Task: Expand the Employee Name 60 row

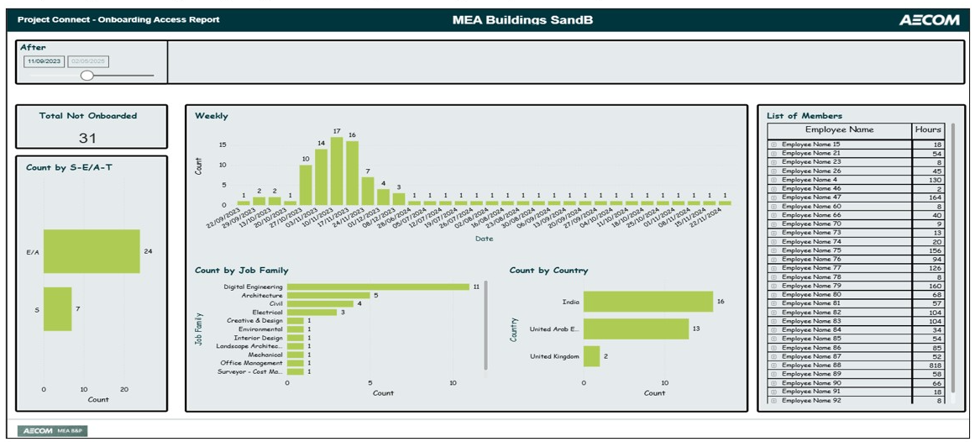Action: tap(773, 207)
